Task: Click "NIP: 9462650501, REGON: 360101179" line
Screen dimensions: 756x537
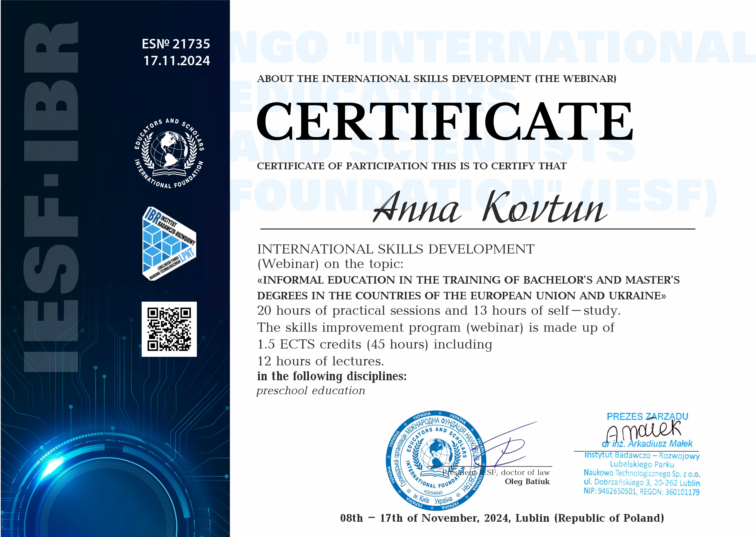Action: click(x=642, y=492)
